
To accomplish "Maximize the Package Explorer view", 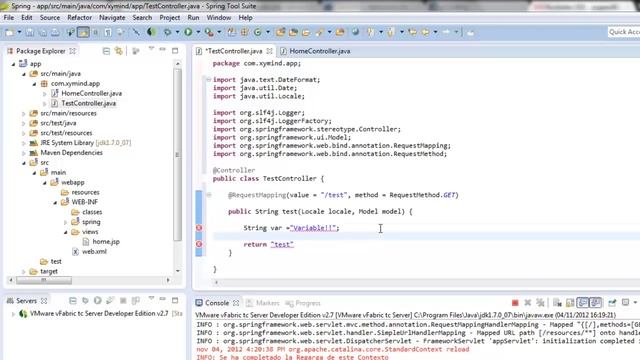I will tap(175, 51).
